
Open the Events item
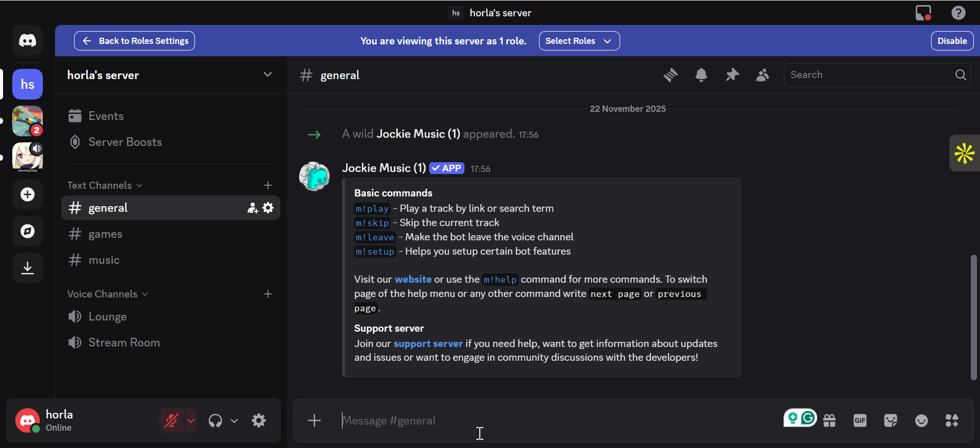(106, 116)
